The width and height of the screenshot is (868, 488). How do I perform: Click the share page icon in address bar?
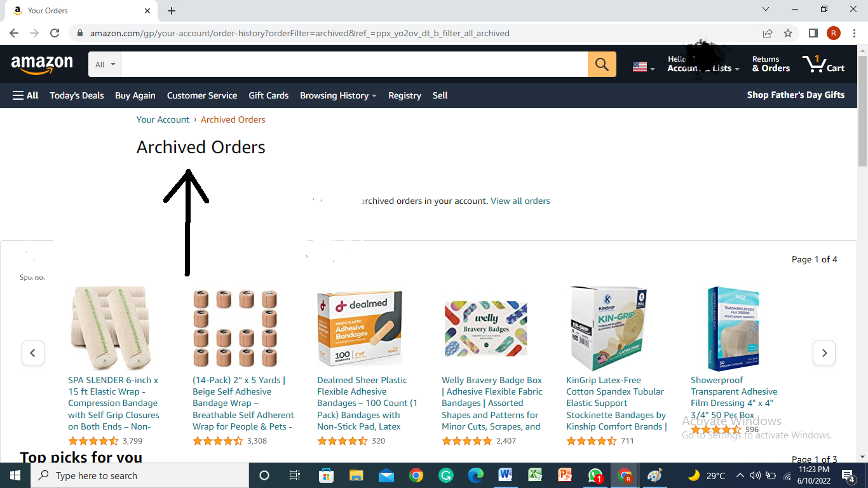[768, 33]
